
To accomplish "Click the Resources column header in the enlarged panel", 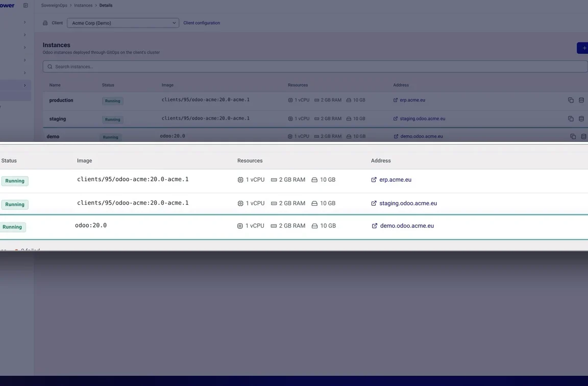I will tap(250, 160).
